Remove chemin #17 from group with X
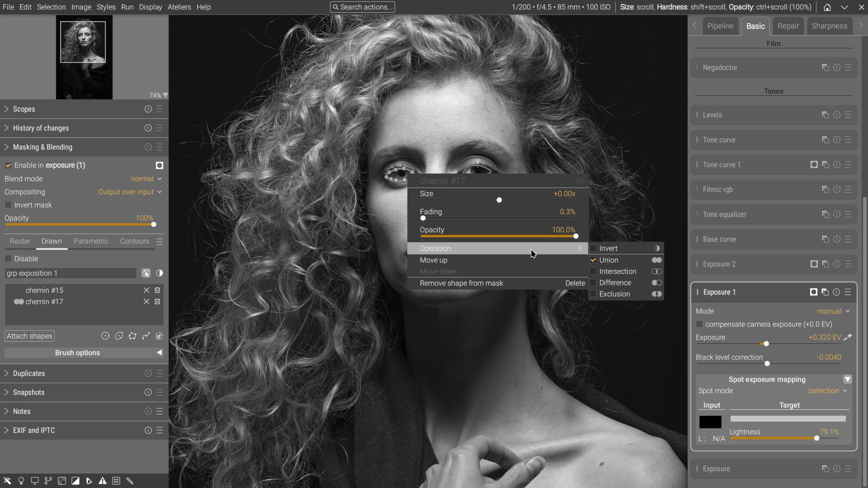Viewport: 868px width, 488px height. tap(146, 301)
